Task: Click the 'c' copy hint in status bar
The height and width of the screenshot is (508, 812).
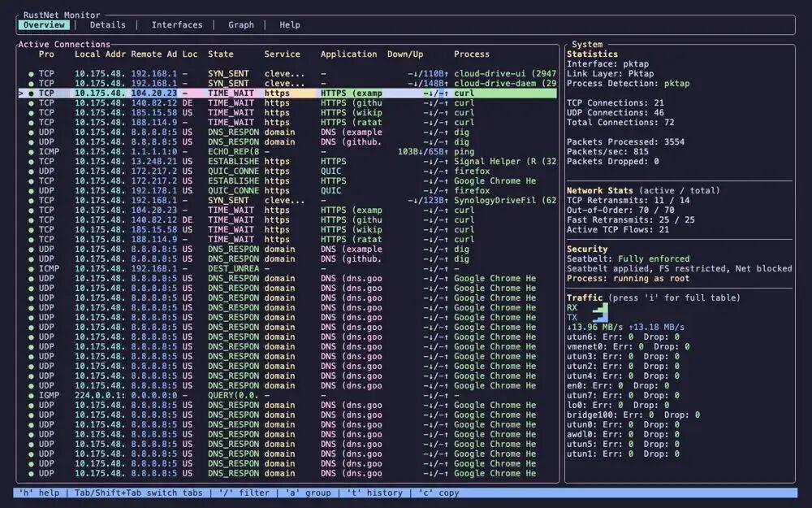Action: tap(438, 493)
